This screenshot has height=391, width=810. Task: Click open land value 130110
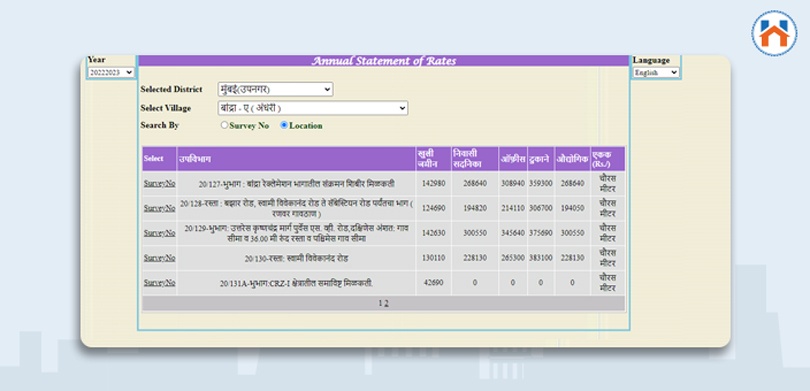433,258
